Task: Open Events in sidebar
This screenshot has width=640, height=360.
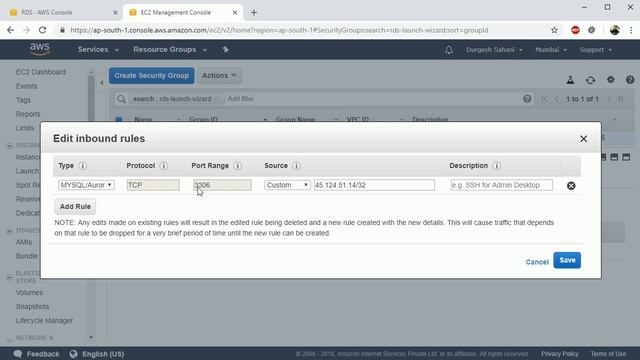Action: pyautogui.click(x=27, y=86)
